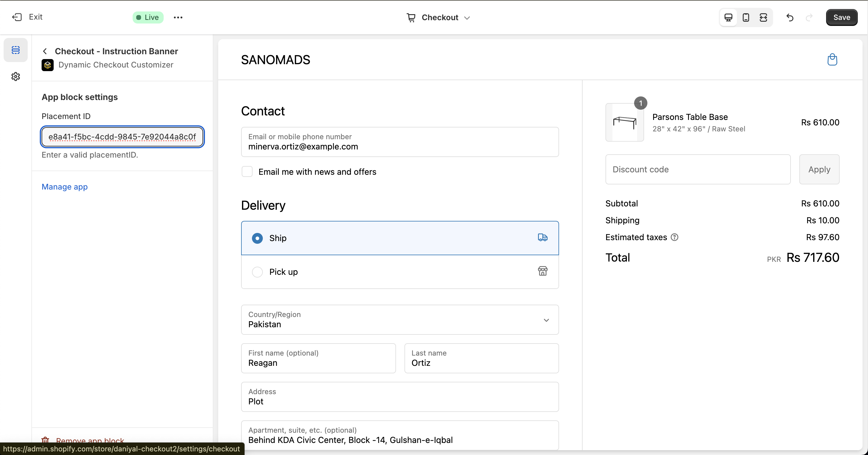Click the undo arrow

pyautogui.click(x=790, y=17)
